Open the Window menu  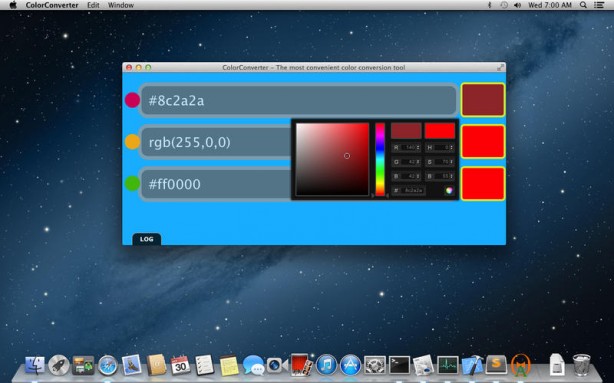tap(121, 5)
